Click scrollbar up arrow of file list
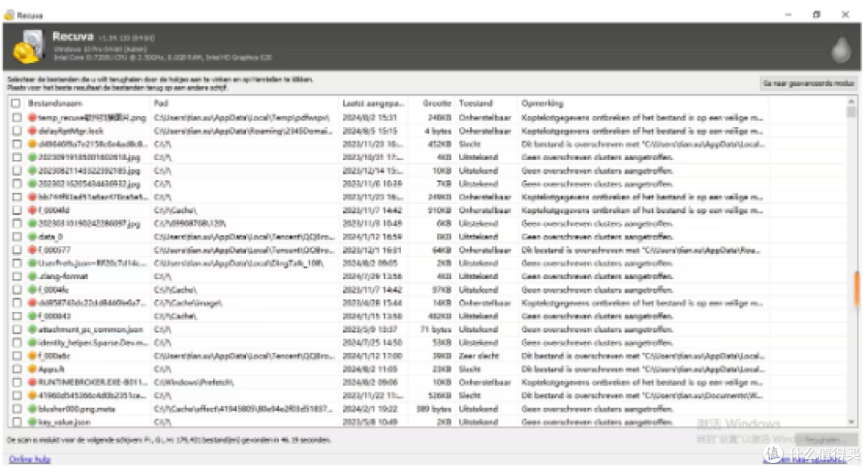868x472 pixels. (851, 102)
